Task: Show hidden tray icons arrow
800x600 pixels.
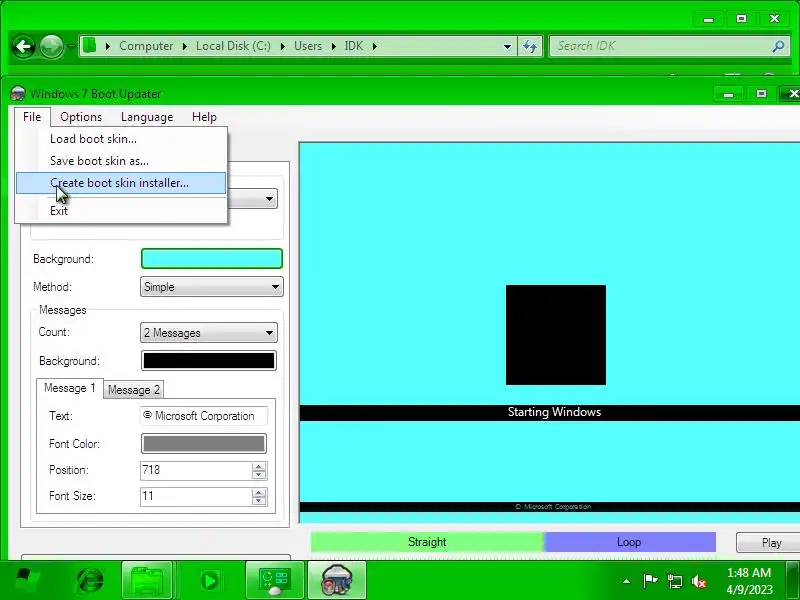Action: (627, 581)
